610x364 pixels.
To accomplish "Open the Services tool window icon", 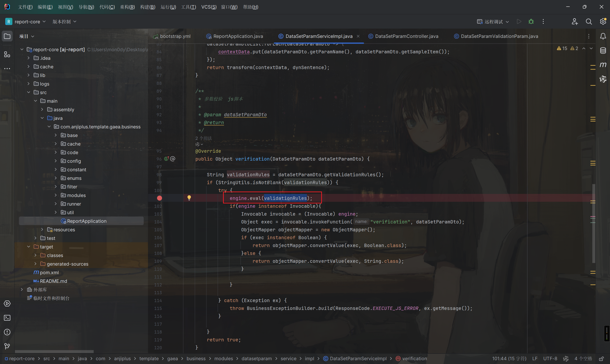I will click(7, 303).
